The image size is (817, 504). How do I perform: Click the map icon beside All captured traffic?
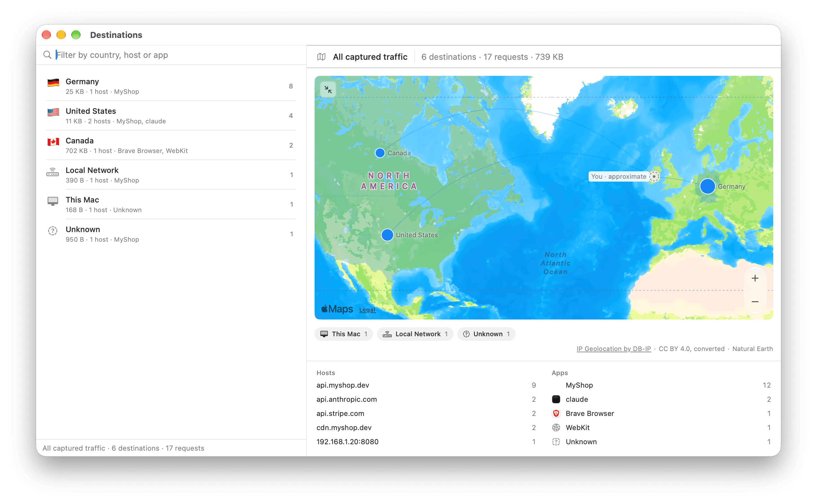coord(321,57)
